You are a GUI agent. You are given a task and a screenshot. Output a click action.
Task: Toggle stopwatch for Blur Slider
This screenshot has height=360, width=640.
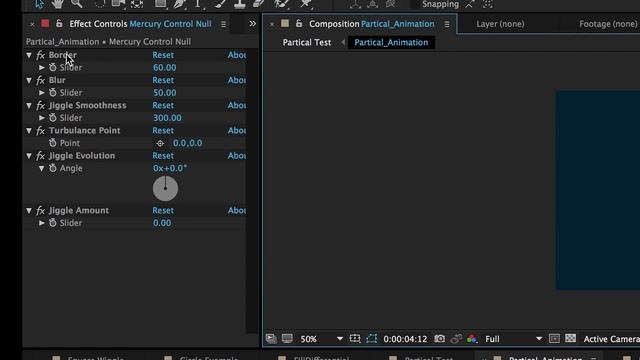pos(53,93)
